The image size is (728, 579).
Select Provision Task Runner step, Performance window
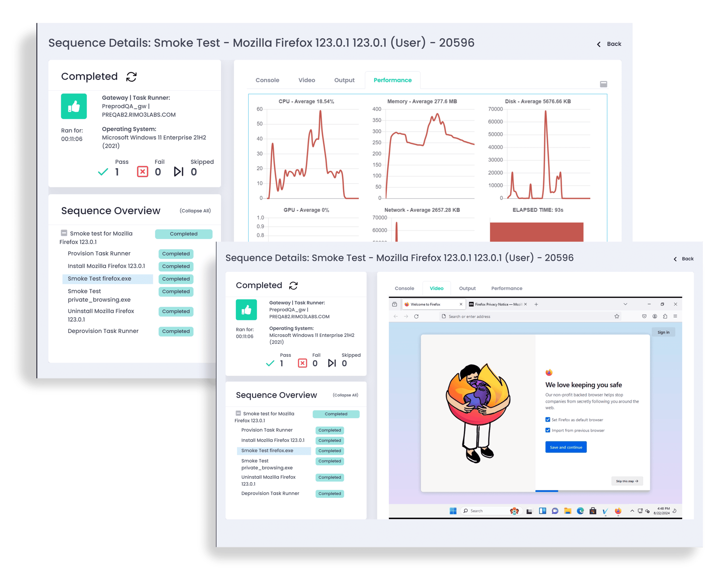click(99, 253)
